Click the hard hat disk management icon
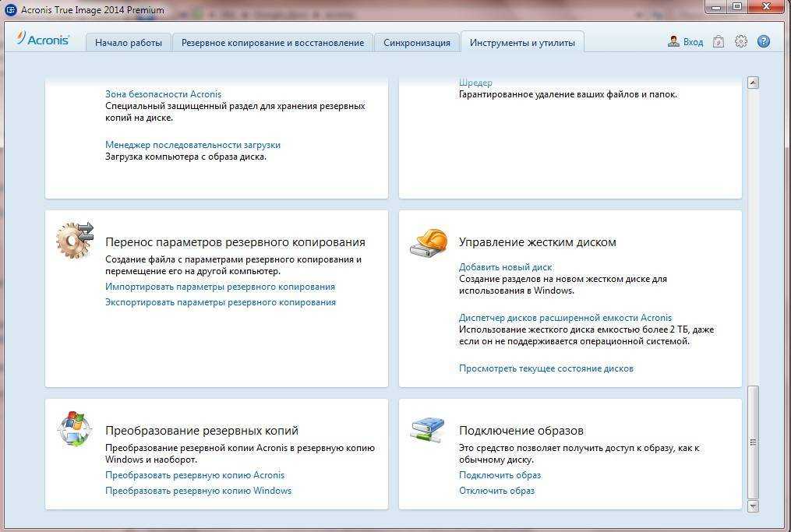This screenshot has height=532, width=791. tap(429, 242)
